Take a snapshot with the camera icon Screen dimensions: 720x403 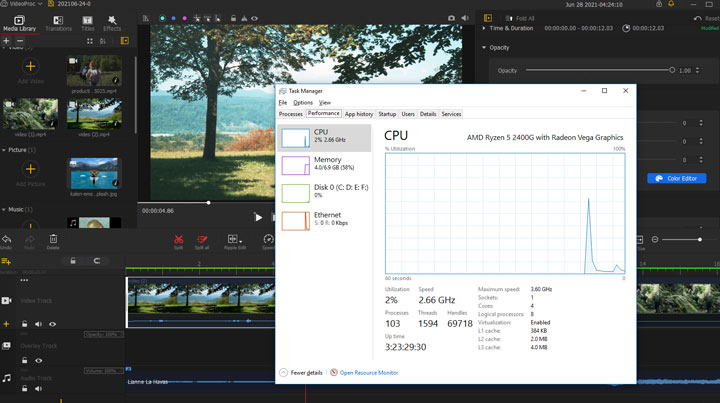tap(451, 18)
